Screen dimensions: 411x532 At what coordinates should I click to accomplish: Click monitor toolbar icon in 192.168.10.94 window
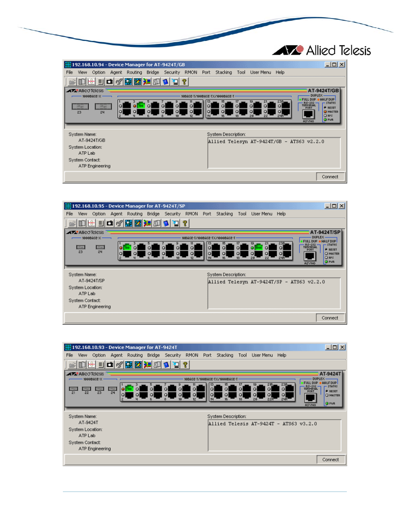(x=175, y=82)
